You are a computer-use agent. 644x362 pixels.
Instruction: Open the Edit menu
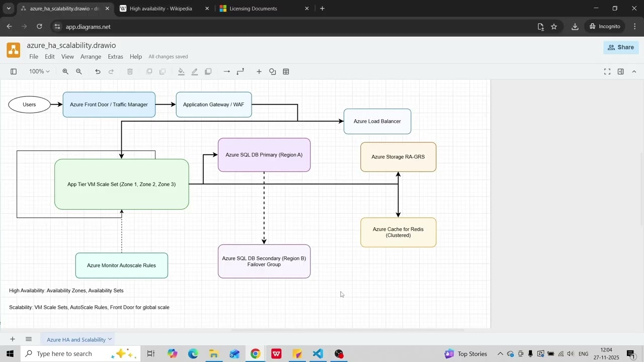(50, 57)
